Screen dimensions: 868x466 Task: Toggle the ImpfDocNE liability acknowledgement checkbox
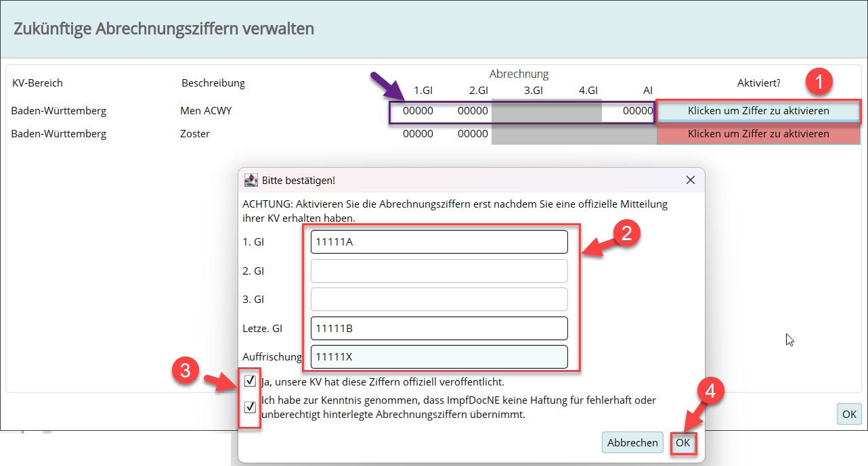(x=250, y=406)
